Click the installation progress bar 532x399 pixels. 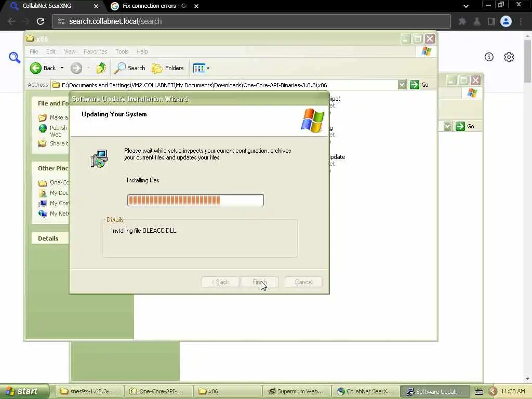195,200
